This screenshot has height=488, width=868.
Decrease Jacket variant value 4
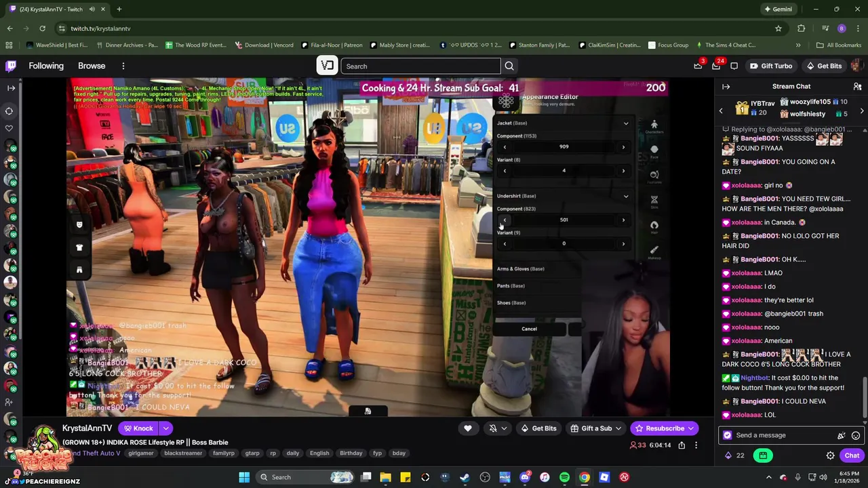(505, 171)
